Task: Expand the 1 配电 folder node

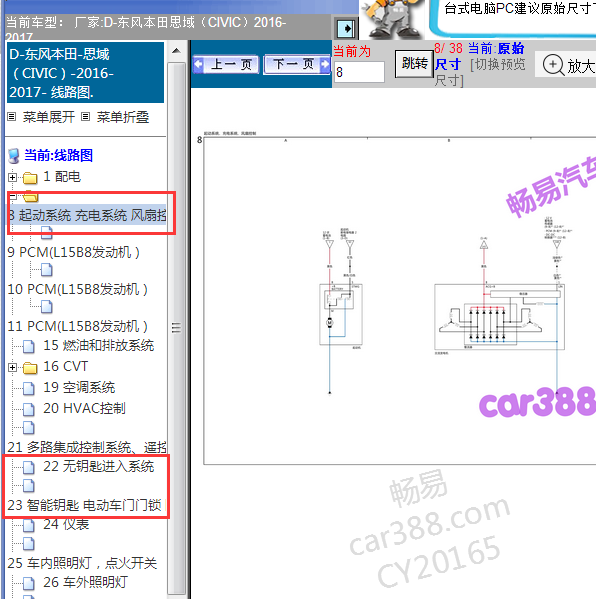Action: 12,177
